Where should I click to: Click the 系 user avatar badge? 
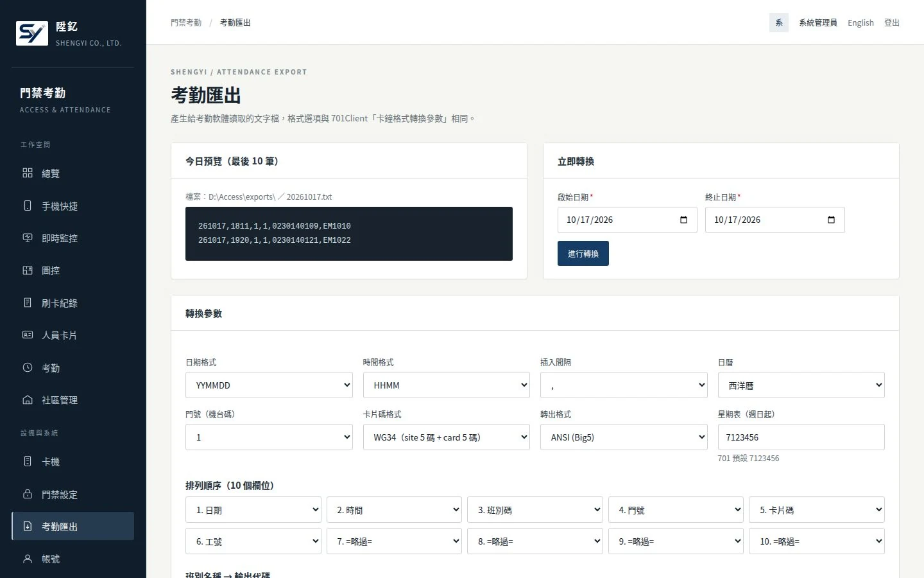click(779, 22)
